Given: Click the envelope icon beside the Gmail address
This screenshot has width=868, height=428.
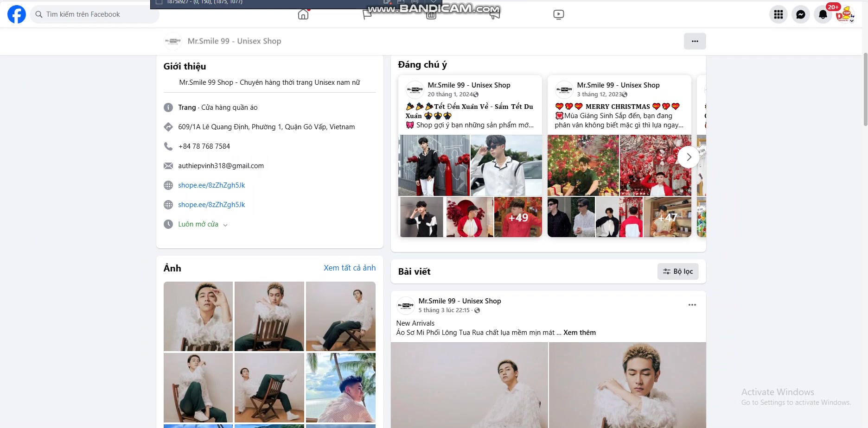Looking at the screenshot, I should pyautogui.click(x=168, y=165).
